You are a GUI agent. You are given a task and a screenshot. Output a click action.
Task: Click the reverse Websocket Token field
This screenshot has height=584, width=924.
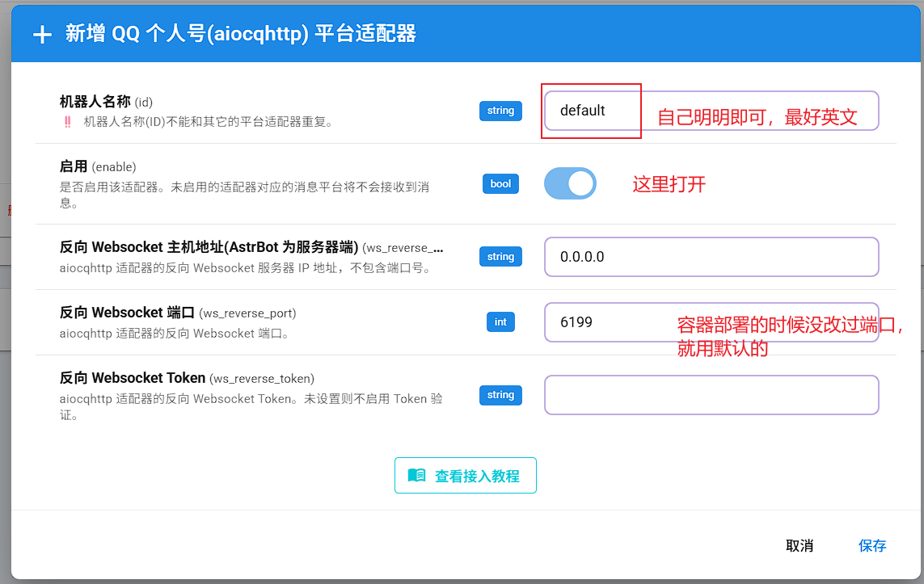pos(711,395)
